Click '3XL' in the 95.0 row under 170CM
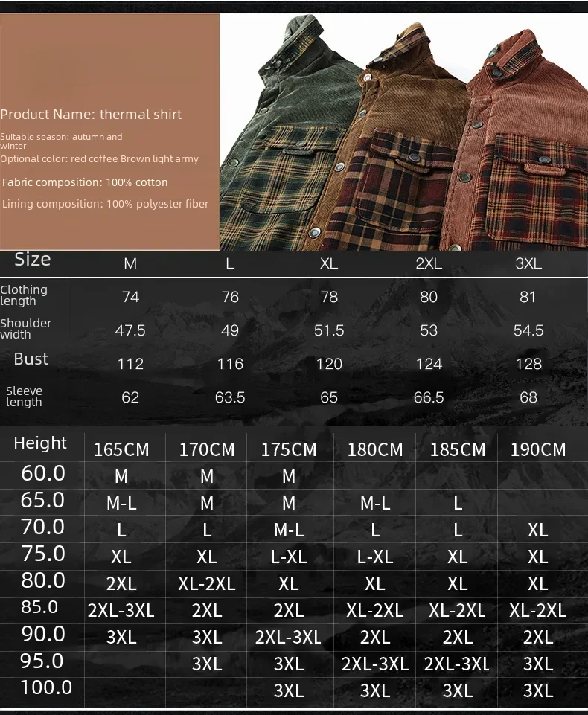588x715 pixels. (x=207, y=664)
